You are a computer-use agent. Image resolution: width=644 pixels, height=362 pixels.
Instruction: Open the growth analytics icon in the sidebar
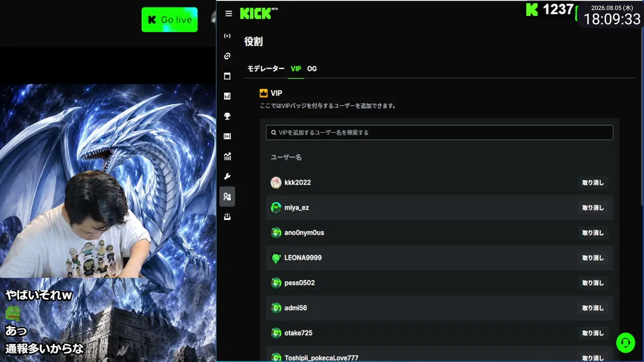(227, 156)
